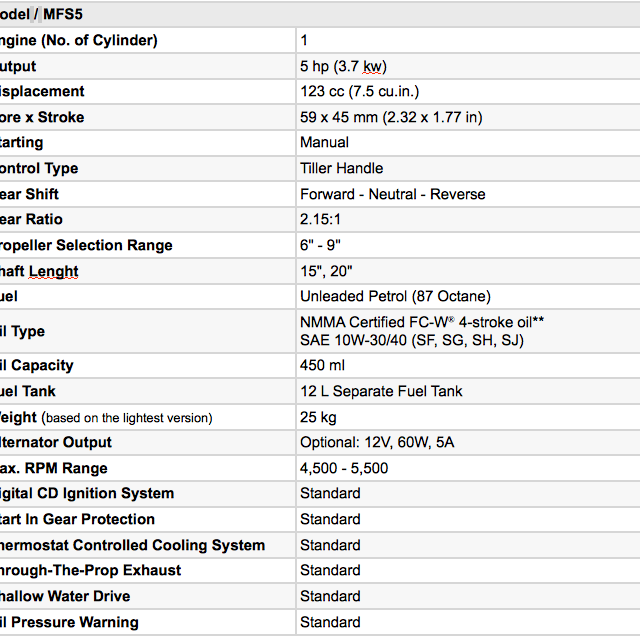Screen dimensions: 640x636
Task: Select the 'Tiller Handle' cell
Action: 342,168
